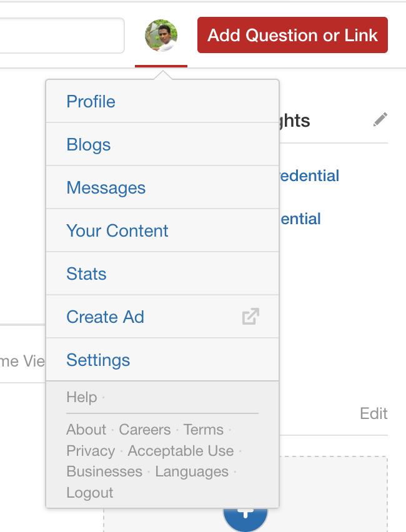
Task: Click Add Question or Link button
Action: pyautogui.click(x=292, y=35)
